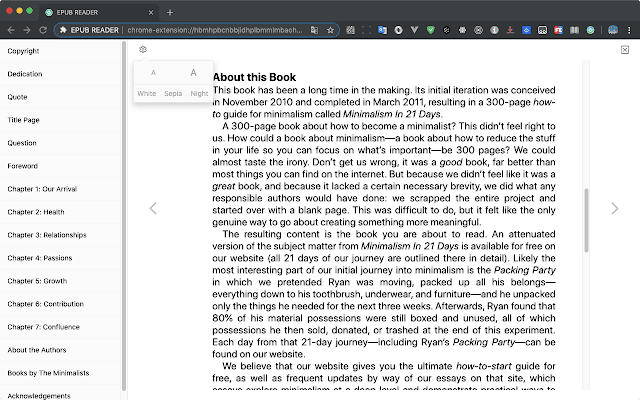Open a new browser tab
This screenshot has height=400, width=640.
170,13
